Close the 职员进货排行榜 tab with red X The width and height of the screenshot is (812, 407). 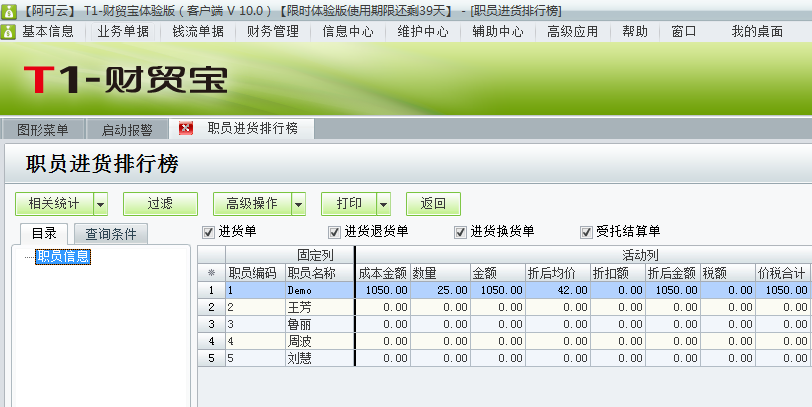(186, 128)
